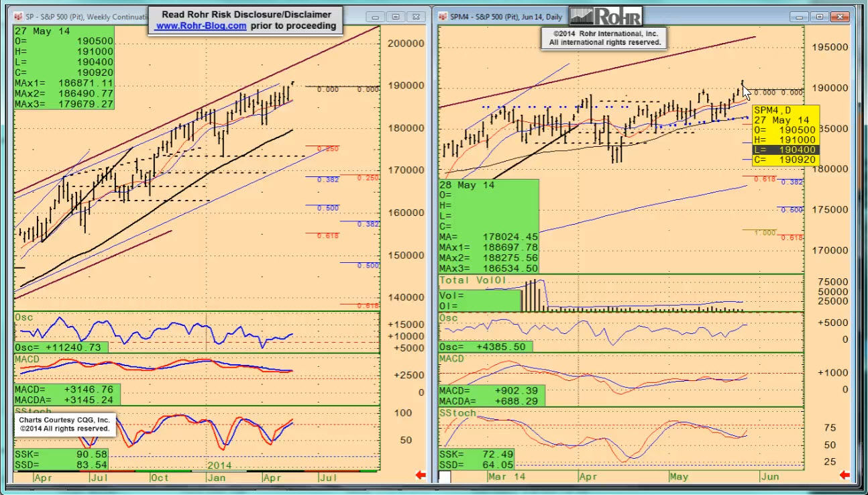Viewport: 868px width, 495px height.
Task: Click the weekly chart window icon
Action: [x=18, y=15]
